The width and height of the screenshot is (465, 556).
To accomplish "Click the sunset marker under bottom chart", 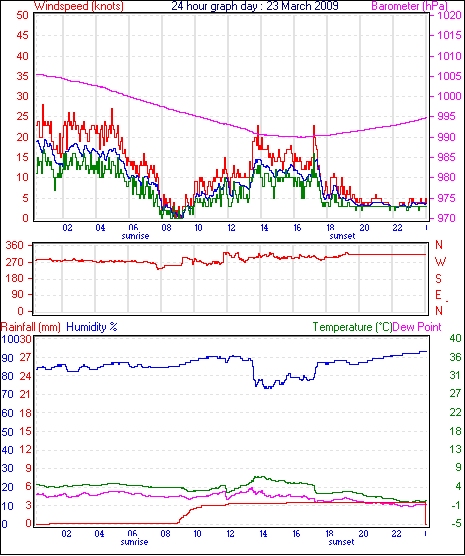I will click(x=341, y=542).
